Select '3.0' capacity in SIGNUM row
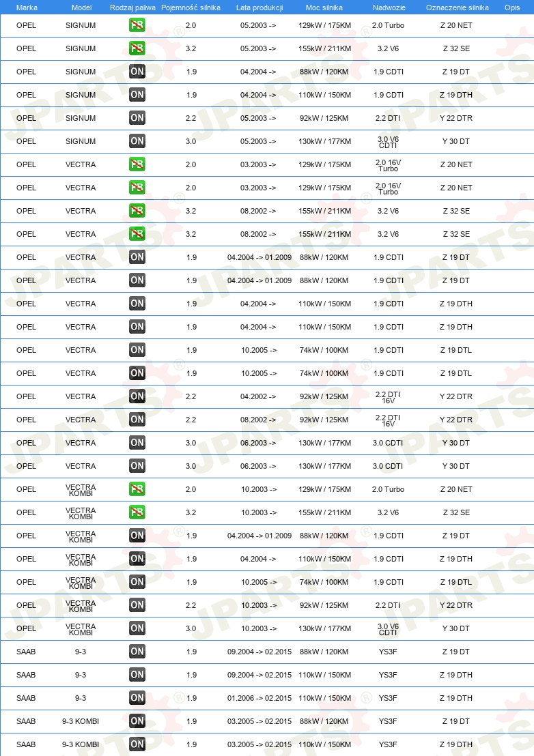Image resolution: width=534 pixels, height=756 pixels. click(191, 141)
